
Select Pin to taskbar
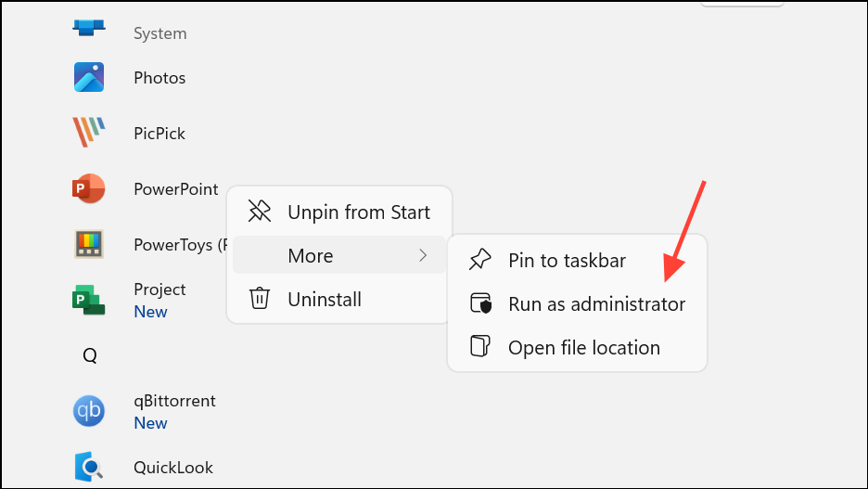[567, 260]
